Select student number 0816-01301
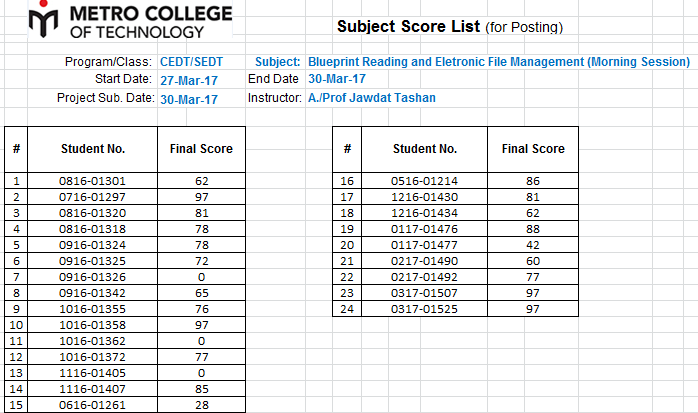Image resolution: width=698 pixels, height=413 pixels. click(x=93, y=181)
